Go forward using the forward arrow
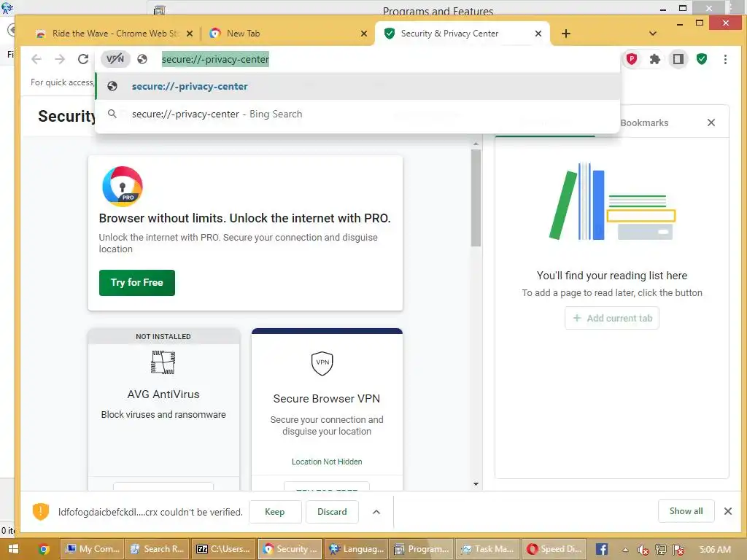The width and height of the screenshot is (747, 560). 60,59
